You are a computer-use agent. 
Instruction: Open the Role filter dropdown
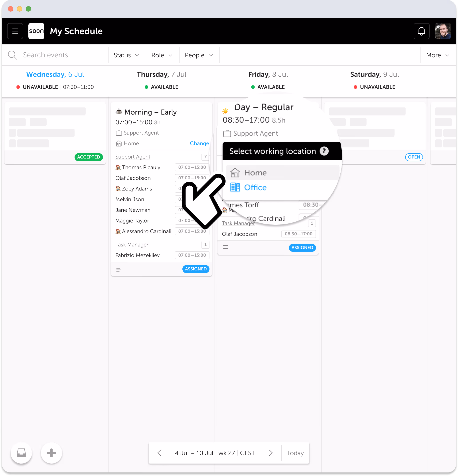click(162, 55)
